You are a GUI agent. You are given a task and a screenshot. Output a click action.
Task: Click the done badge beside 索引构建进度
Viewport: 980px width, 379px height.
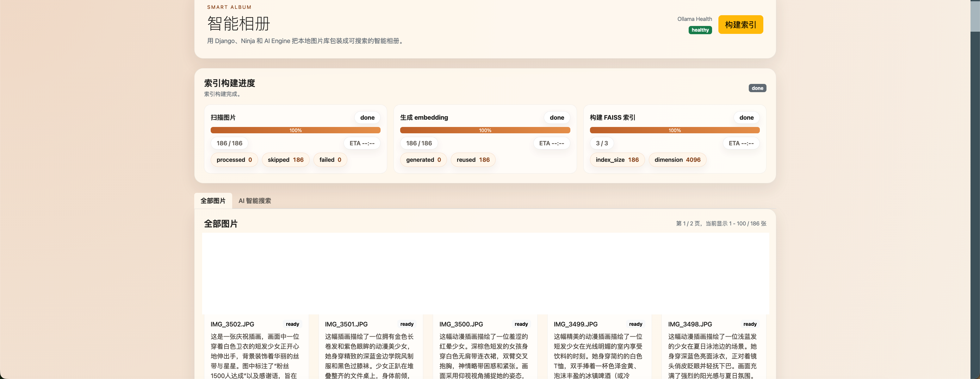click(757, 88)
